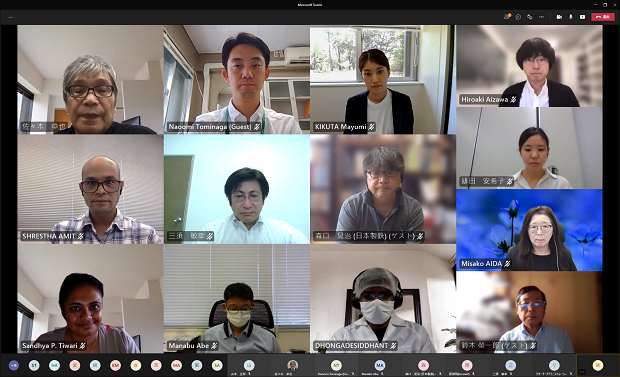Open the meeting chat icon

click(518, 17)
